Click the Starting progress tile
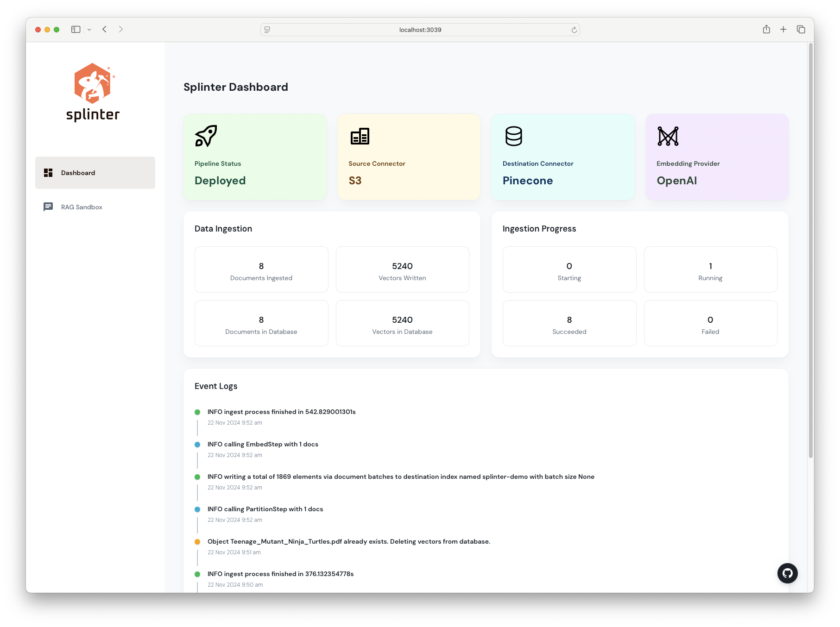Screen dimensions: 840x627 [569, 270]
